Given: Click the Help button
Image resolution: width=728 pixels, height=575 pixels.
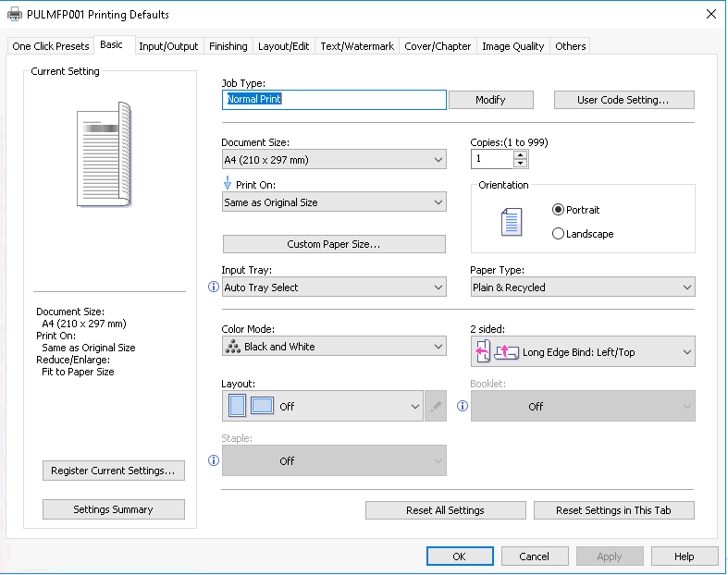Looking at the screenshot, I should (684, 556).
